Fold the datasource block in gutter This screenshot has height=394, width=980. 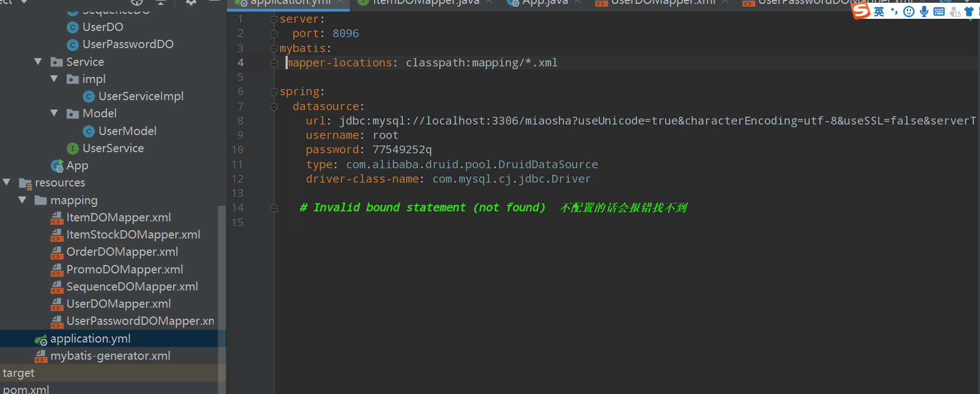[274, 106]
